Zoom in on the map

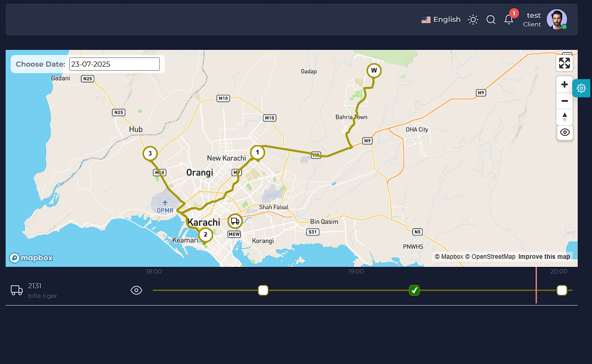pyautogui.click(x=565, y=84)
